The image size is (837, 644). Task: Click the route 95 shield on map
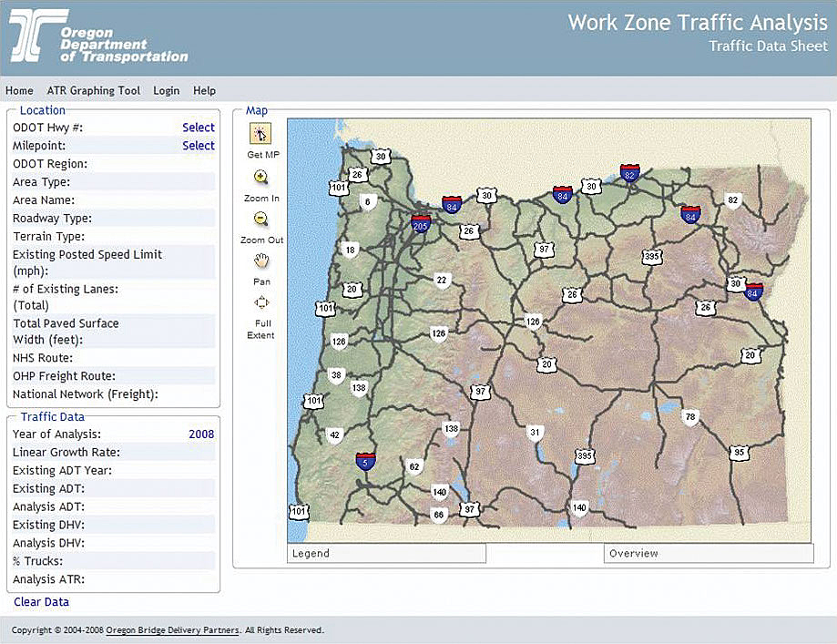[x=740, y=453]
